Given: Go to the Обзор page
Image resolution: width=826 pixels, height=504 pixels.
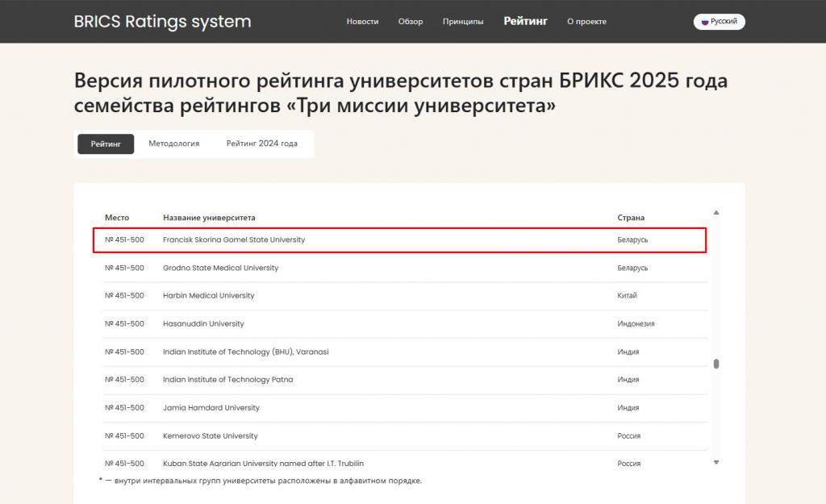Looking at the screenshot, I should click(410, 22).
